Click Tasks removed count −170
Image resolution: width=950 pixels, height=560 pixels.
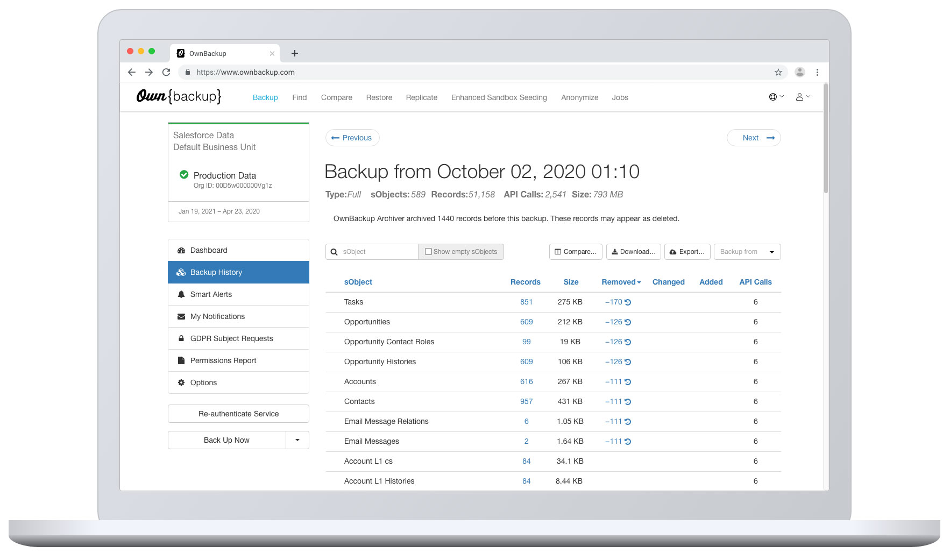point(614,302)
